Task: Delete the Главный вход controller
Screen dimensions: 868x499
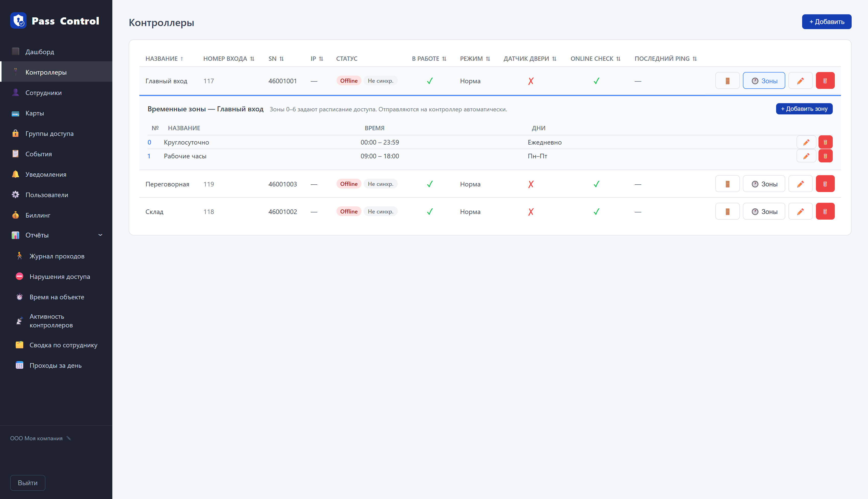Action: click(825, 81)
